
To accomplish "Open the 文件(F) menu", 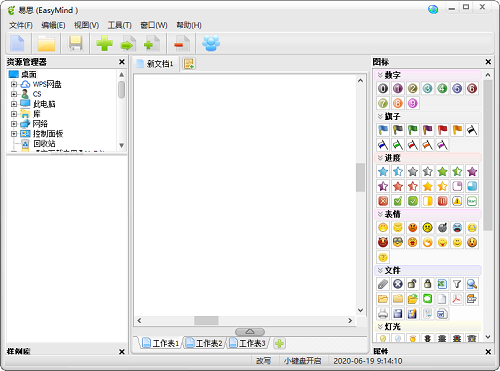I will pyautogui.click(x=21, y=25).
